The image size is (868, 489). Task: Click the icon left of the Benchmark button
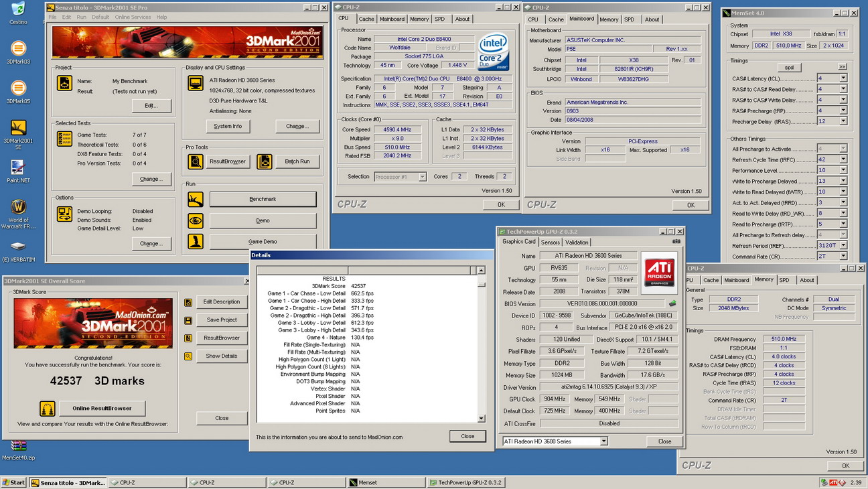coord(196,199)
